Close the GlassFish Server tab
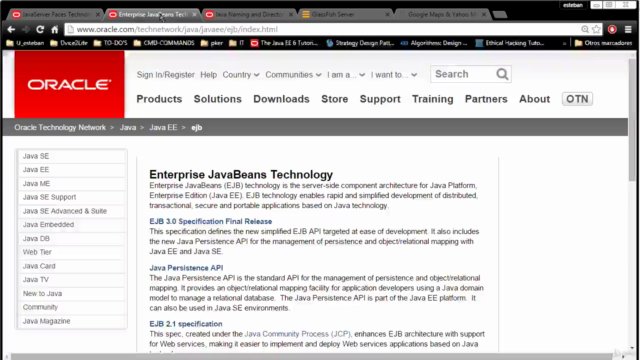Screen dimensions: 640x360 (x=387, y=14)
